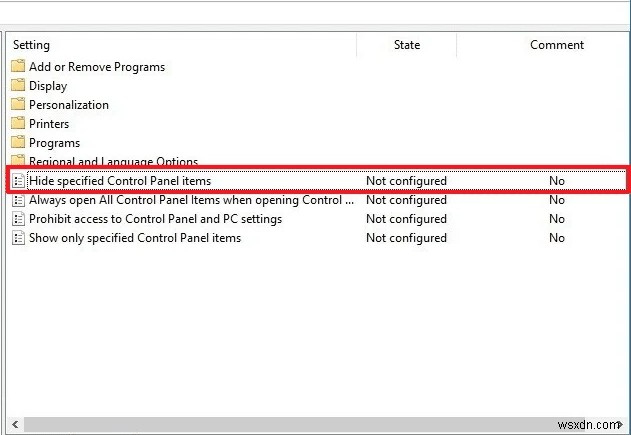The width and height of the screenshot is (631, 435).
Task: Click Not configured state of Show only specified items
Action: click(406, 238)
